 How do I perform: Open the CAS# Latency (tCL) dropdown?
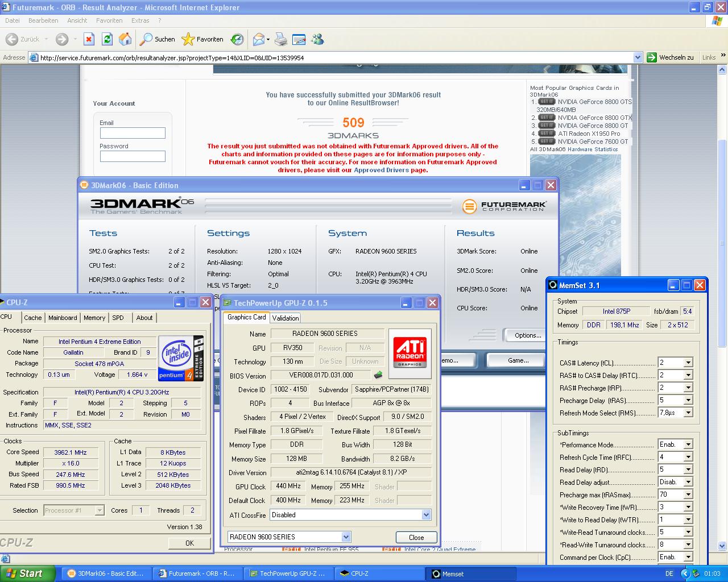688,363
